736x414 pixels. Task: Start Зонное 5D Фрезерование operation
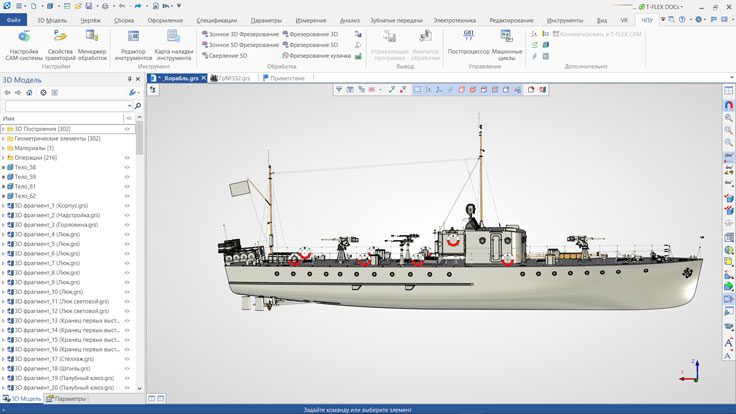(240, 45)
